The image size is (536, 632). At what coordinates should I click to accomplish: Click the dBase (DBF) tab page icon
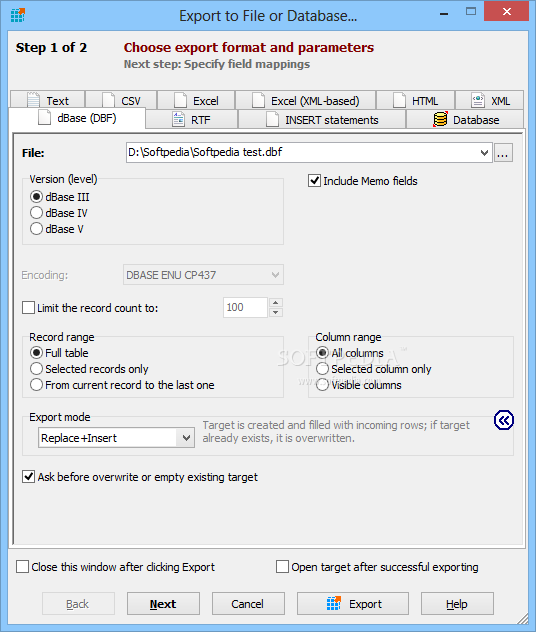[x=44, y=118]
